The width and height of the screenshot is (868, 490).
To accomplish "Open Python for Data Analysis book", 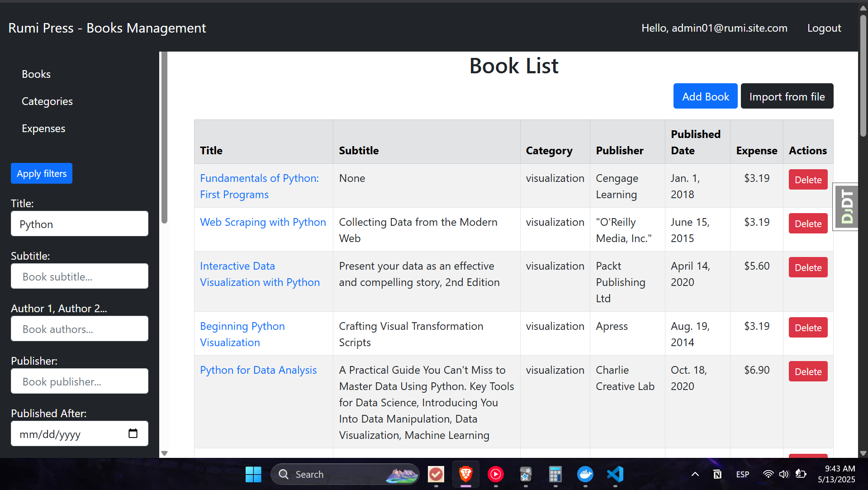I will pyautogui.click(x=258, y=370).
